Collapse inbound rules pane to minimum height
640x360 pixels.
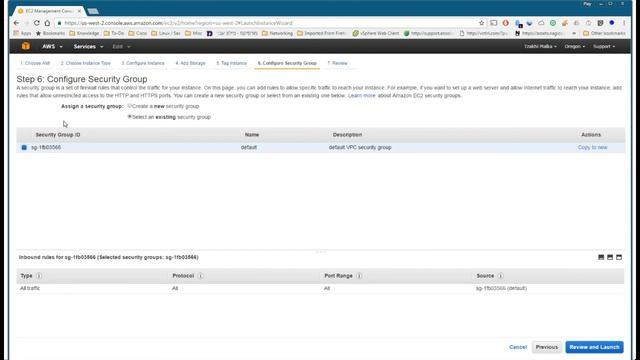pos(601,257)
